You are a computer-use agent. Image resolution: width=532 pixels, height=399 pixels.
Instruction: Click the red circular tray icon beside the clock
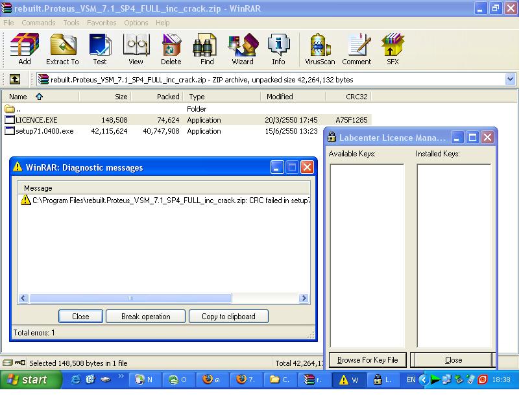click(x=483, y=380)
